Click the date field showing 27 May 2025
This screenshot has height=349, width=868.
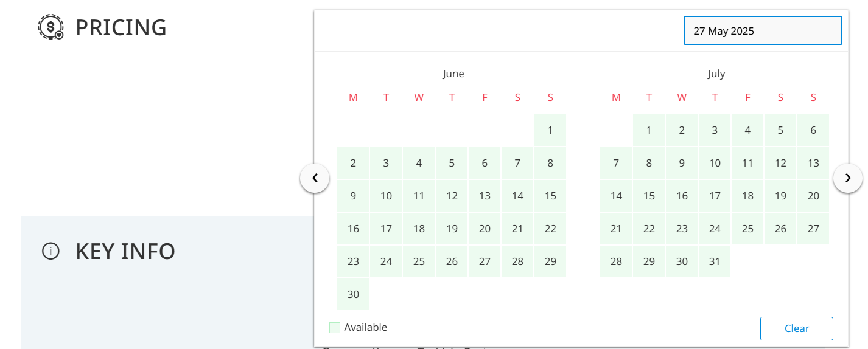[x=763, y=31]
